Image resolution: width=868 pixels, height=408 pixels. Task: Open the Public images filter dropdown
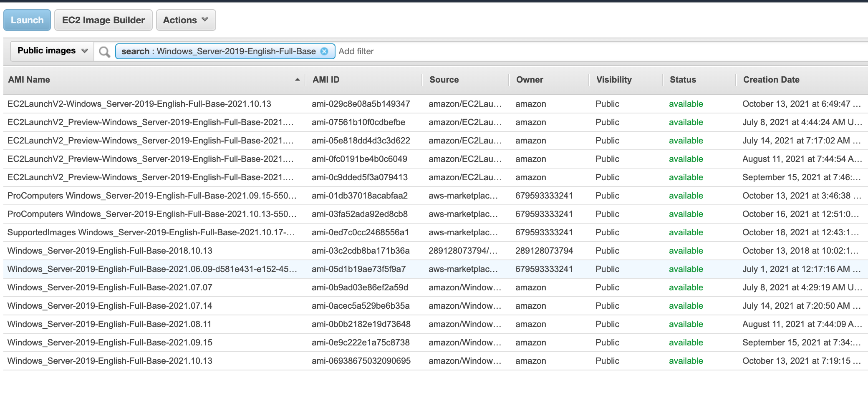(x=52, y=51)
